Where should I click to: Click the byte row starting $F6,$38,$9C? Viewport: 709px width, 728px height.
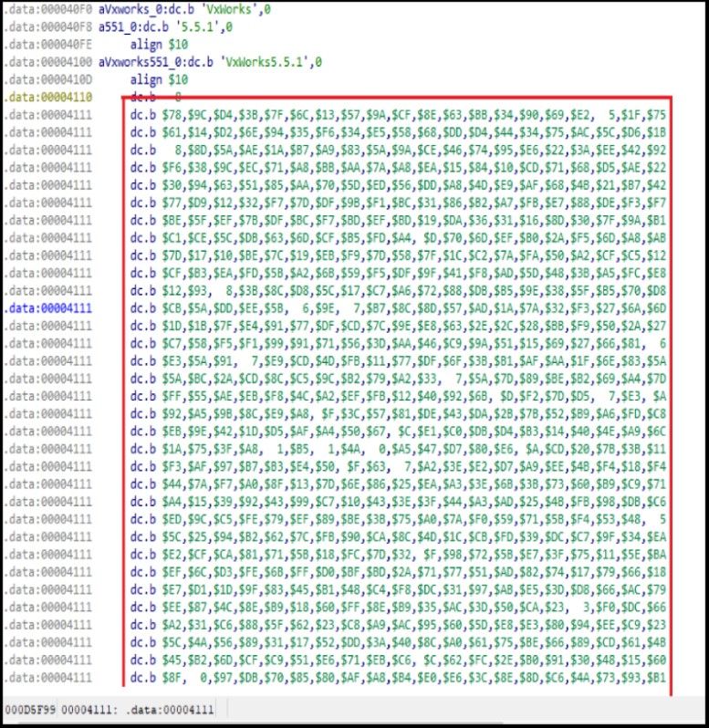[x=398, y=168]
